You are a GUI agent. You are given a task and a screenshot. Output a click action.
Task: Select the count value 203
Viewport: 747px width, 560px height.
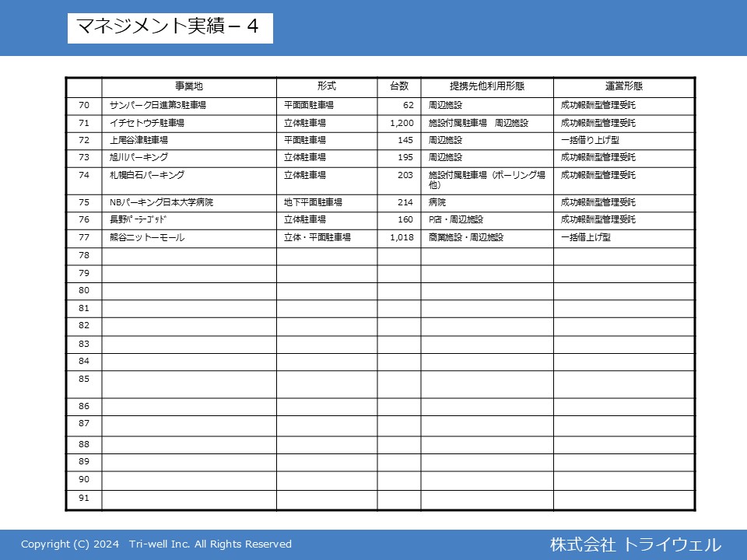click(405, 175)
